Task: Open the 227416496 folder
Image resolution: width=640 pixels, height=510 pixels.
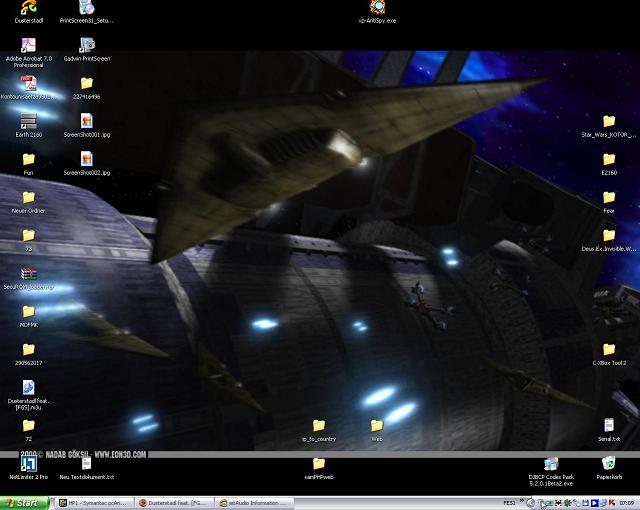Action: [x=87, y=83]
